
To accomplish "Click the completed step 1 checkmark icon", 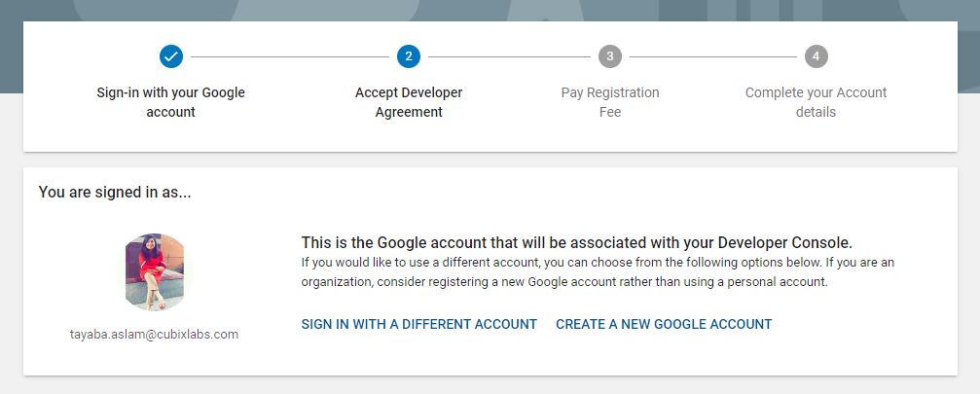I will 171,56.
